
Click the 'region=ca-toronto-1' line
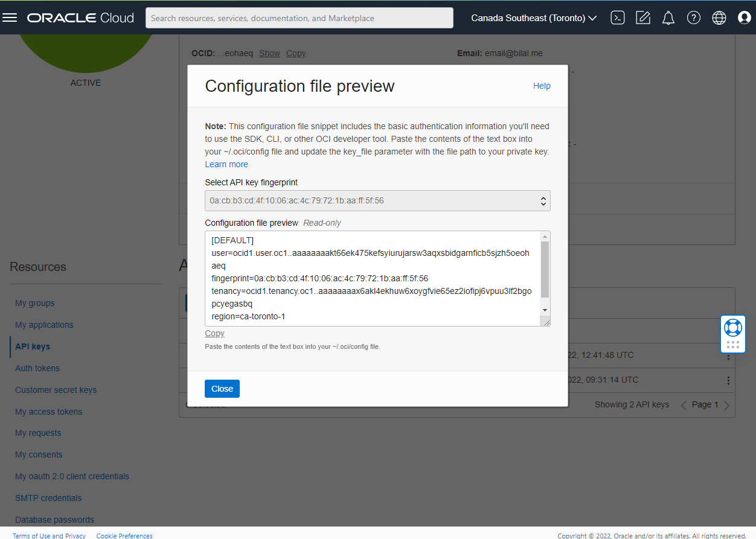pos(248,316)
